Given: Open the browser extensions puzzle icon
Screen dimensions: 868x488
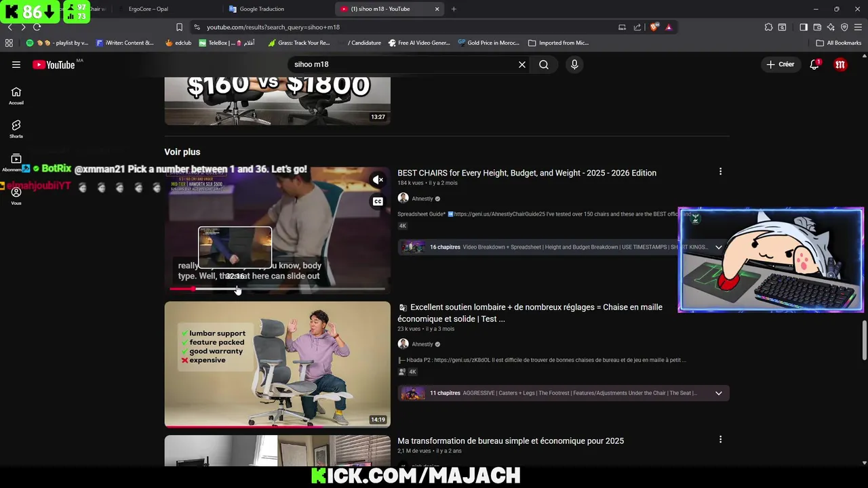Looking at the screenshot, I should tap(768, 27).
